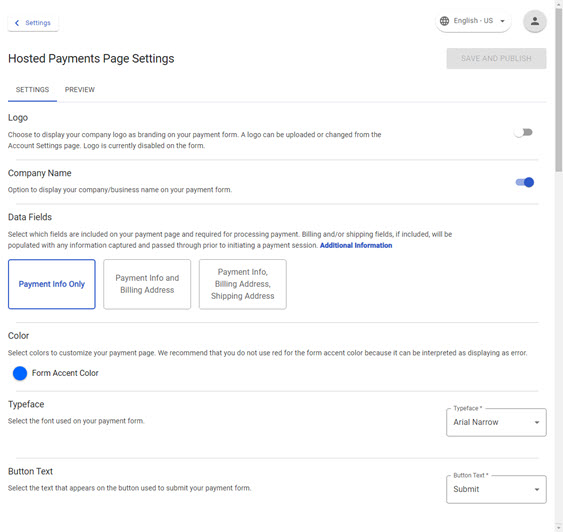
Task: Expand the Submit button text dropdown
Action: tap(496, 489)
